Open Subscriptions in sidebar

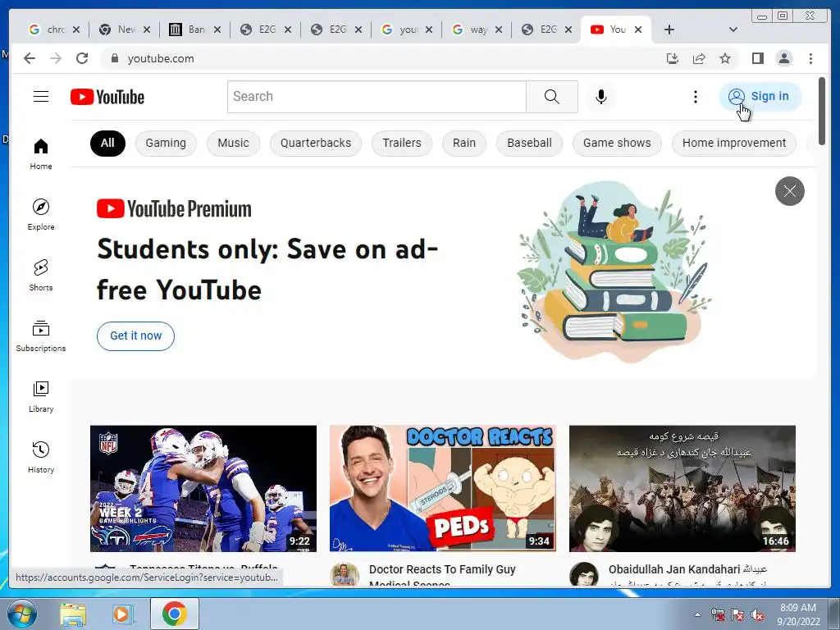pos(41,336)
